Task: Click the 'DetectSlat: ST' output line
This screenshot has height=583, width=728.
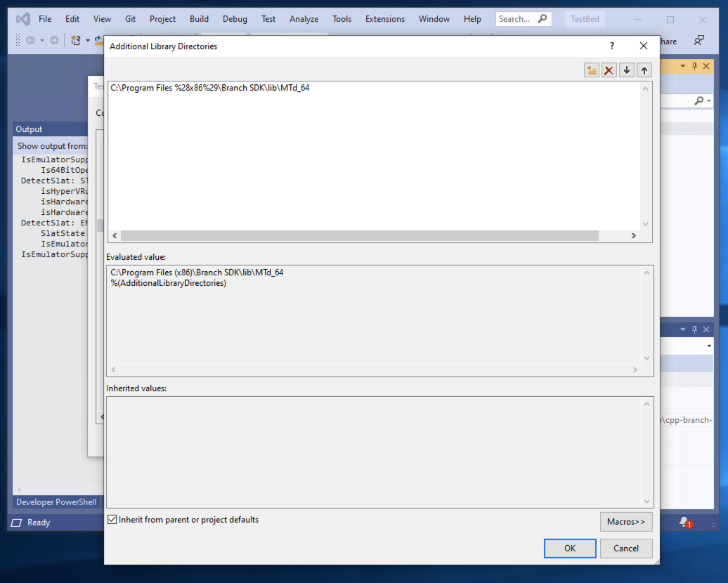Action: click(54, 181)
